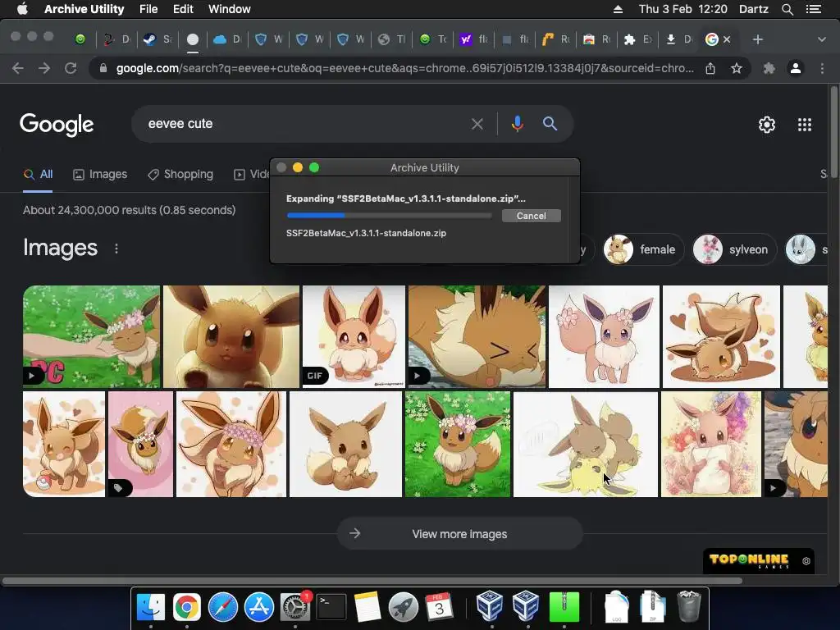
Task: Open Google Chrome from the Dock
Action: click(x=186, y=607)
